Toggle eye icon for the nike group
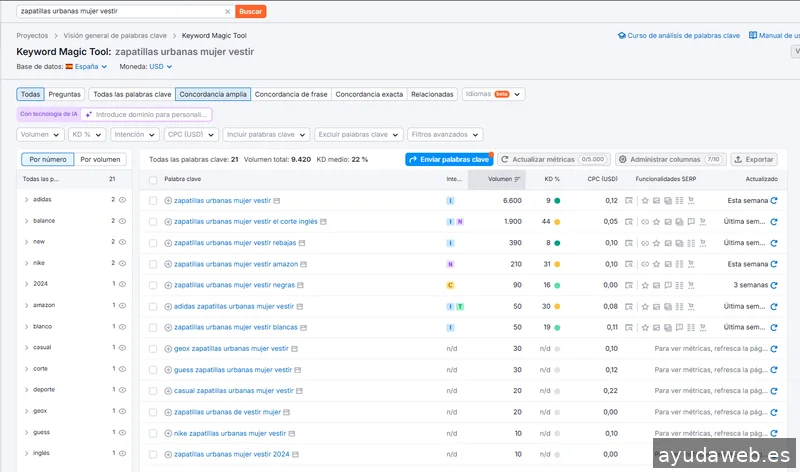The height and width of the screenshot is (472, 800). [x=122, y=263]
